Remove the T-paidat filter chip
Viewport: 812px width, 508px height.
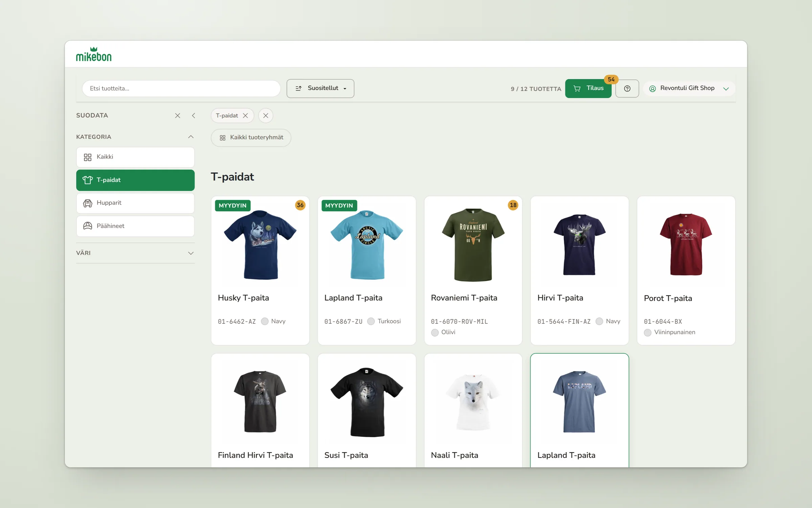click(x=246, y=115)
